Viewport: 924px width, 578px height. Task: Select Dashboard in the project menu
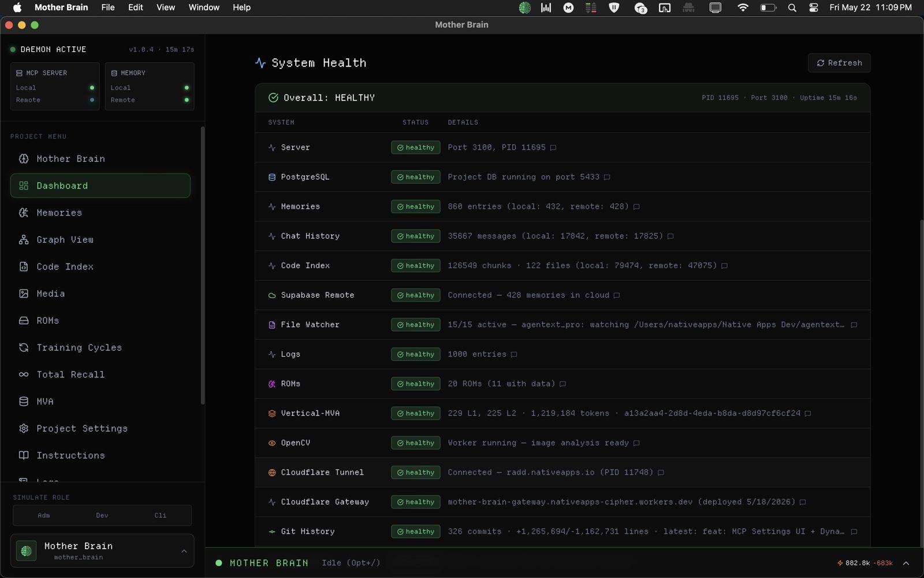(x=100, y=186)
